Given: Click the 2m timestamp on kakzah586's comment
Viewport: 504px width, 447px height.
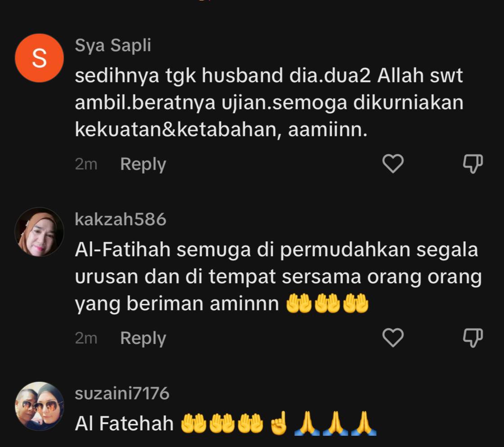Looking at the screenshot, I should (86, 338).
